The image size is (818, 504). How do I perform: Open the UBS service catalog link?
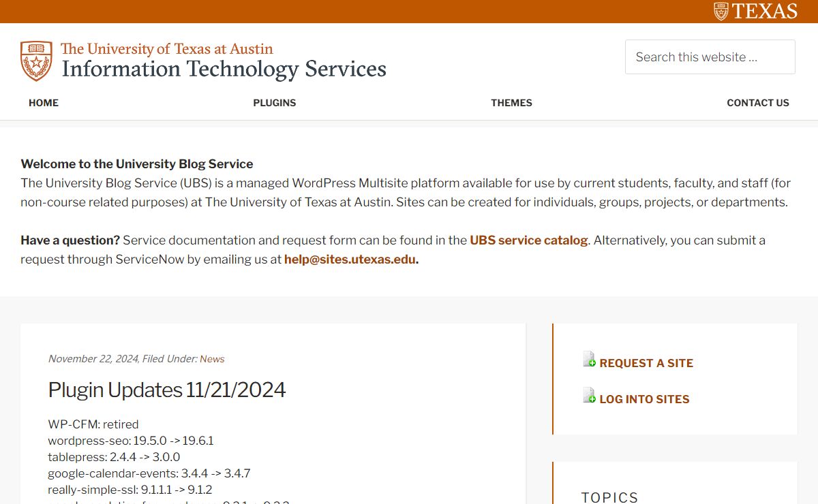pyautogui.click(x=529, y=240)
